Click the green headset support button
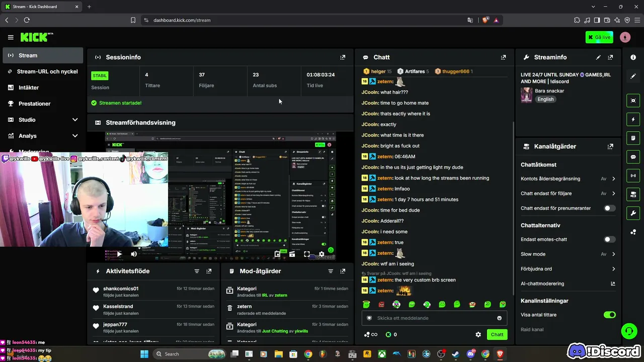The height and width of the screenshot is (362, 644). click(x=629, y=331)
